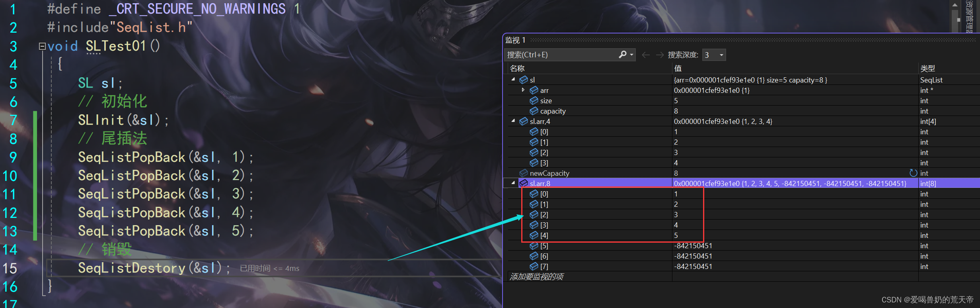Click cube icon of [0] under sl.arr,4
Screen dimensions: 980x308
click(534, 131)
